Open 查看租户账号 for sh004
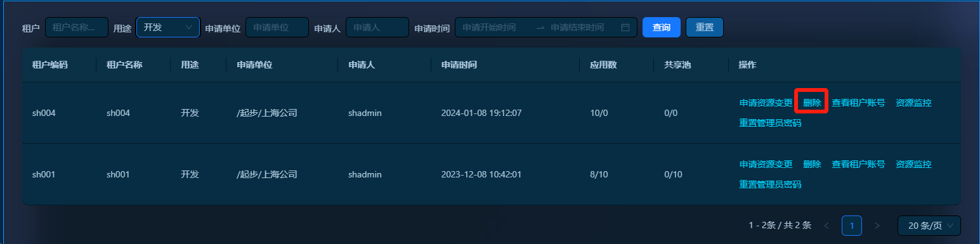Screen dimensions: 980x244 (858, 103)
